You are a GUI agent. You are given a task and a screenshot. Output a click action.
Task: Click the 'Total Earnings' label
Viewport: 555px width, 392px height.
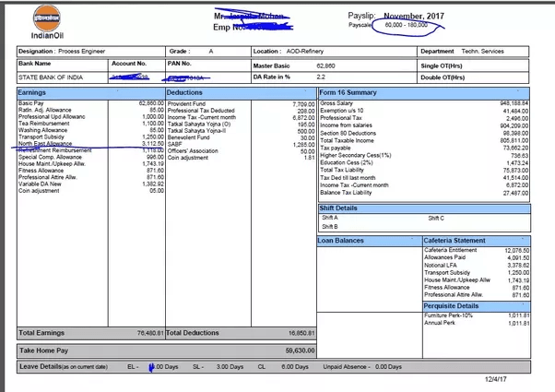coord(41,333)
